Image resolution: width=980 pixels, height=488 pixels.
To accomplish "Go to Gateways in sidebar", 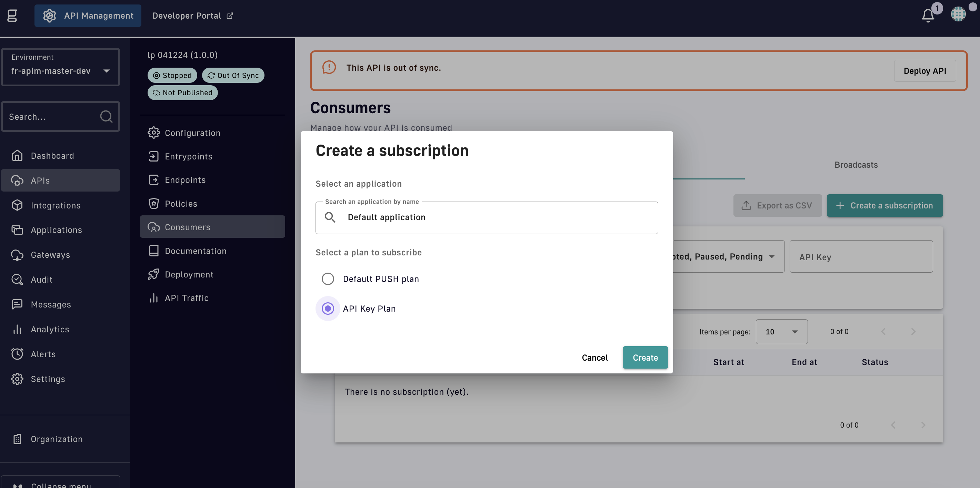I will coord(50,255).
